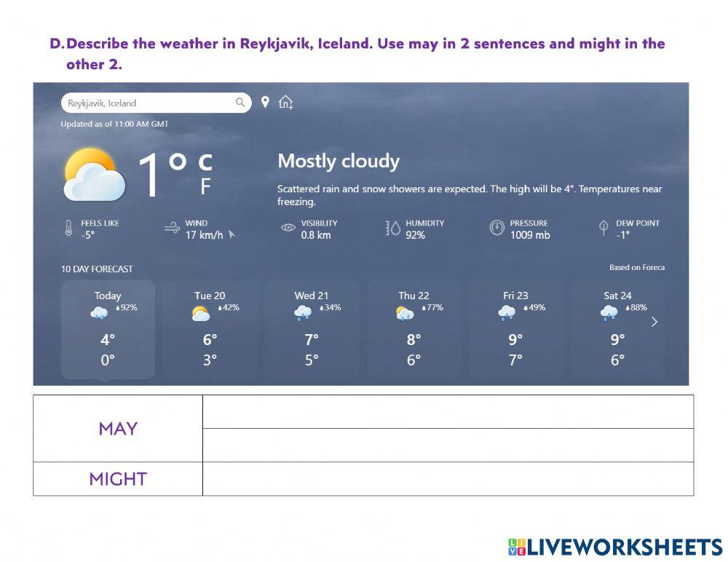This screenshot has width=728, height=562.
Task: Select the Today forecast card
Action: [108, 329]
